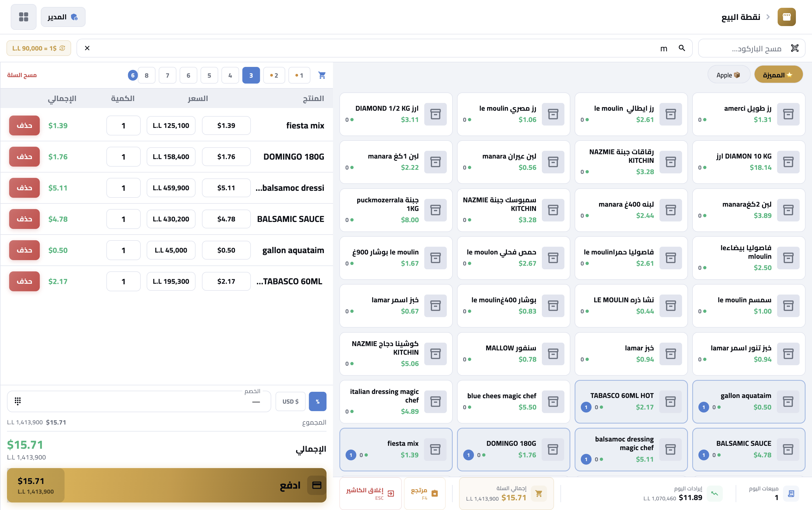Toggle percent discount mode

click(x=317, y=401)
